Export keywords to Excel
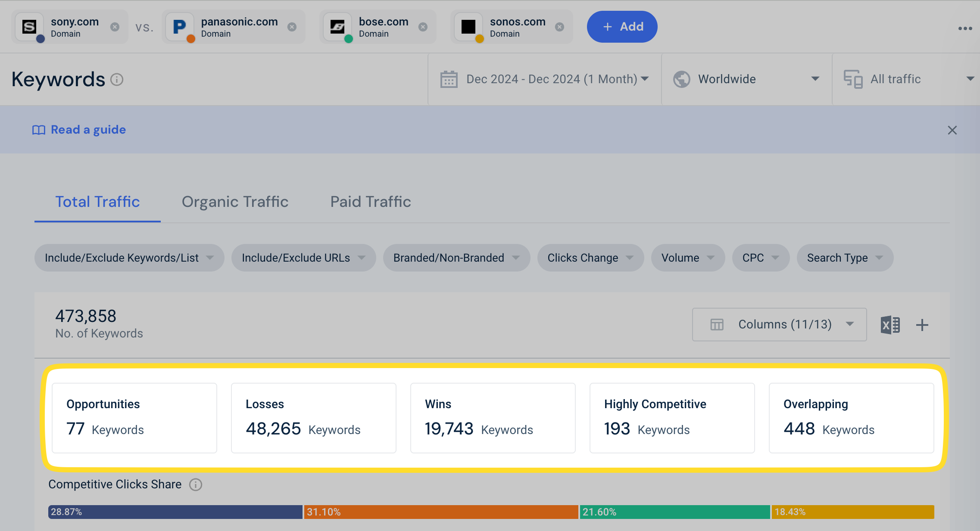This screenshot has height=531, width=980. point(890,325)
